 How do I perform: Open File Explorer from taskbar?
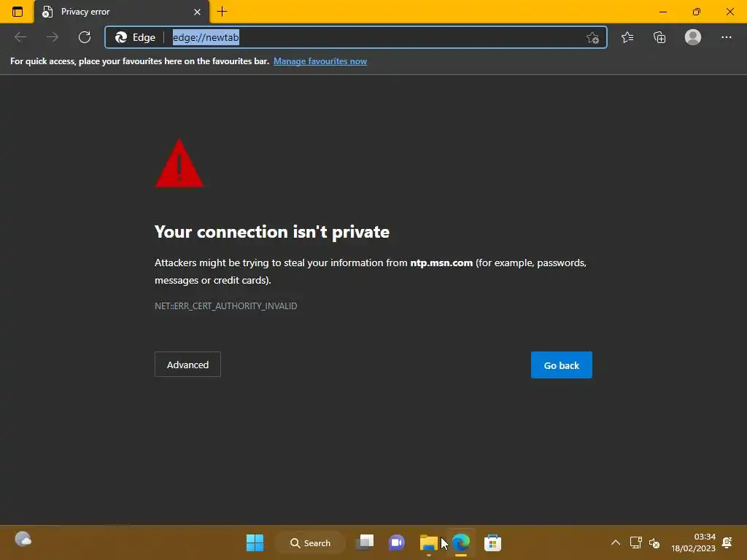[428, 542]
